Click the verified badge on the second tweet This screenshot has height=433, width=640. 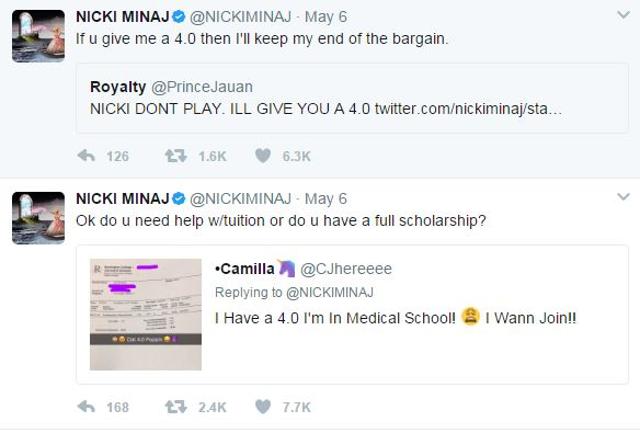[x=178, y=199]
